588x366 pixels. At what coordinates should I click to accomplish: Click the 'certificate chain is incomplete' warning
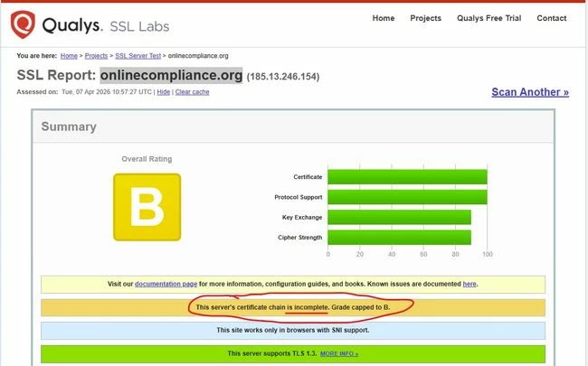point(293,307)
